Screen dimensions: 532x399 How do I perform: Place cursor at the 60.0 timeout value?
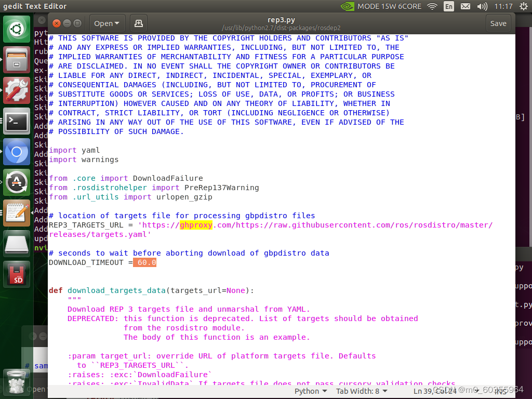tap(147, 262)
